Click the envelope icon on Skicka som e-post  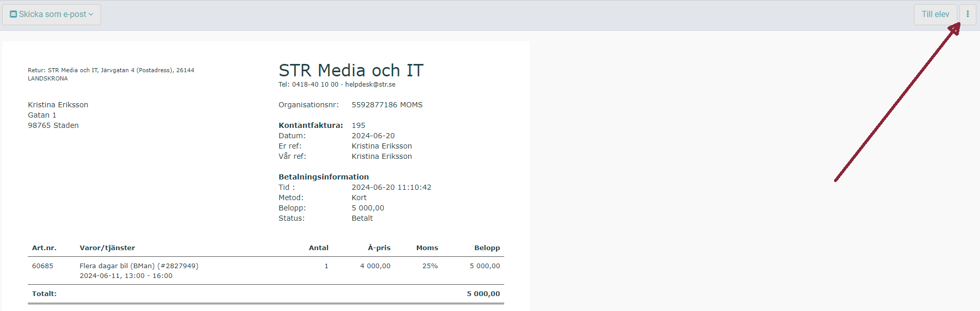point(13,14)
